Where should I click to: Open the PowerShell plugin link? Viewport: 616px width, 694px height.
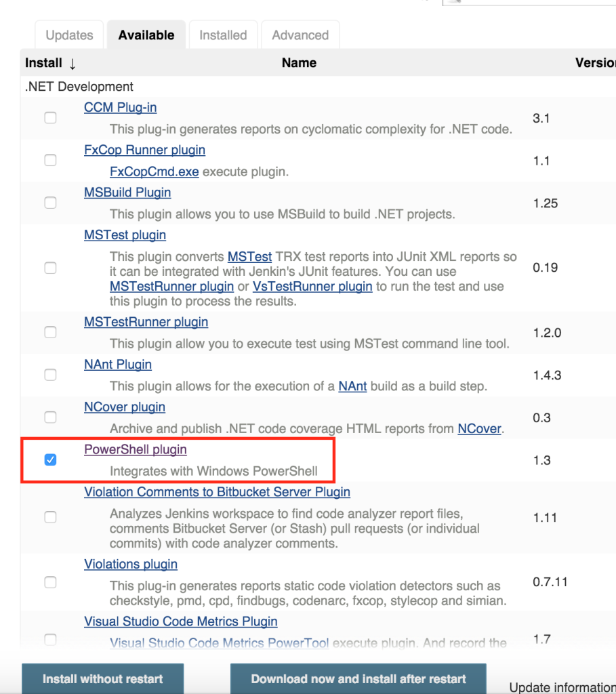[136, 449]
